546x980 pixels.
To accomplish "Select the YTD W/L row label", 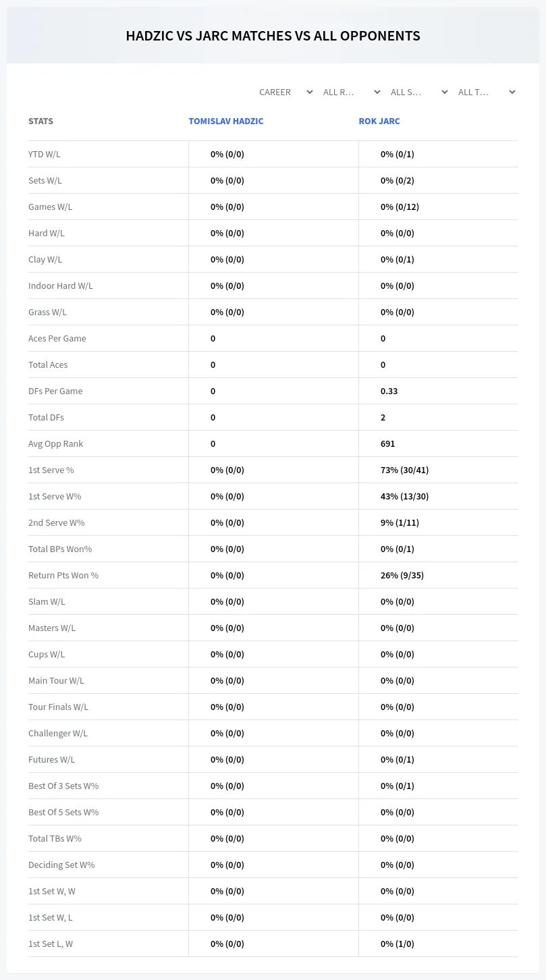I will 45,154.
